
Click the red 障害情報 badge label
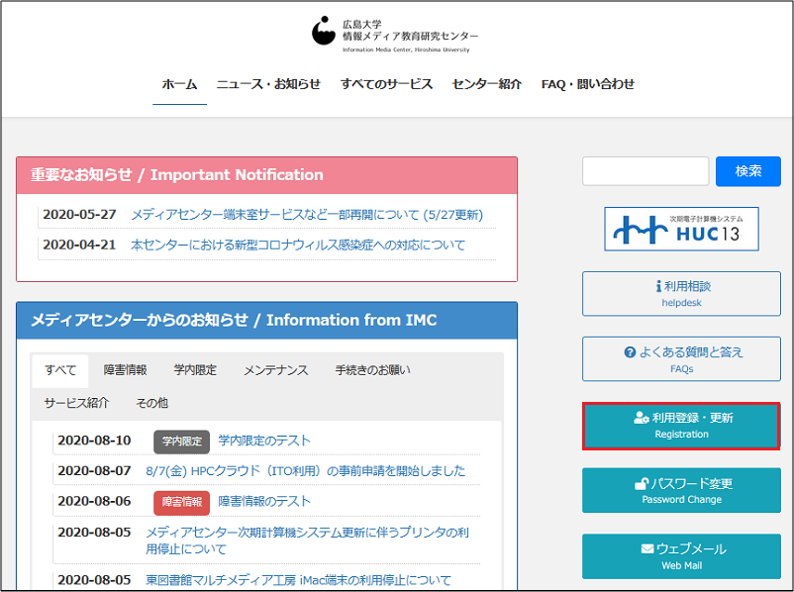(181, 502)
